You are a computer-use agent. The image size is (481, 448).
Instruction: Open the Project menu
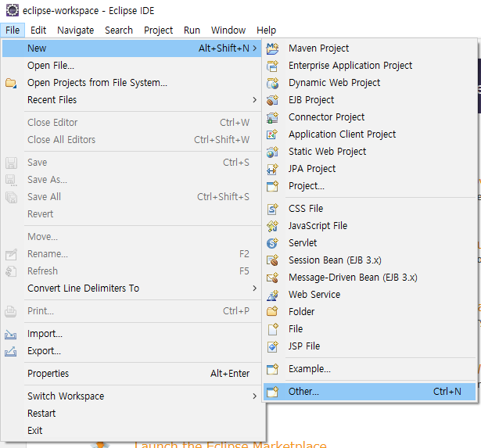pyautogui.click(x=158, y=30)
